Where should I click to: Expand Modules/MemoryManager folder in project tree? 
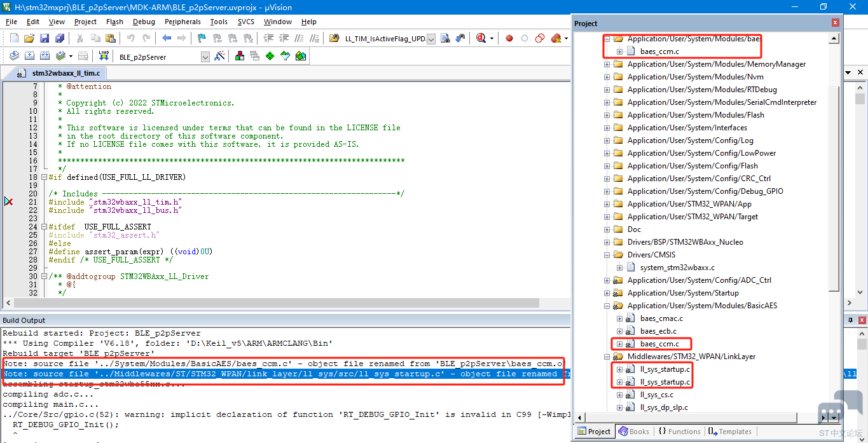tap(607, 64)
